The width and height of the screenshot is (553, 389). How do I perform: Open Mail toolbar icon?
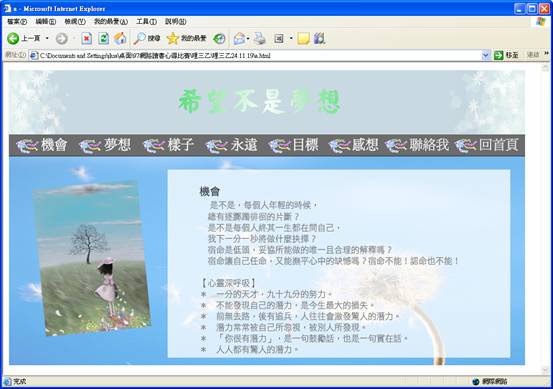coord(239,38)
